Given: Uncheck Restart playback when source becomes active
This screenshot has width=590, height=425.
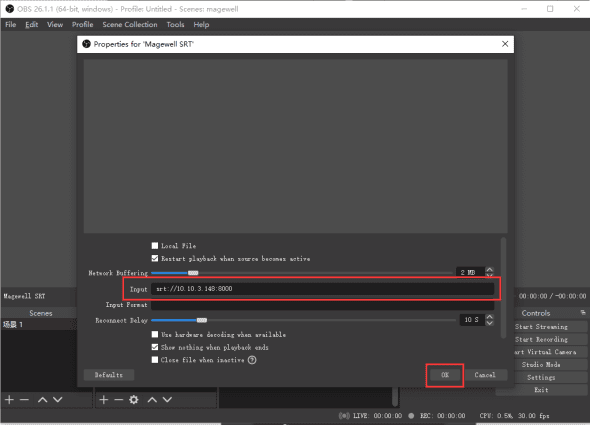Looking at the screenshot, I should [155, 259].
